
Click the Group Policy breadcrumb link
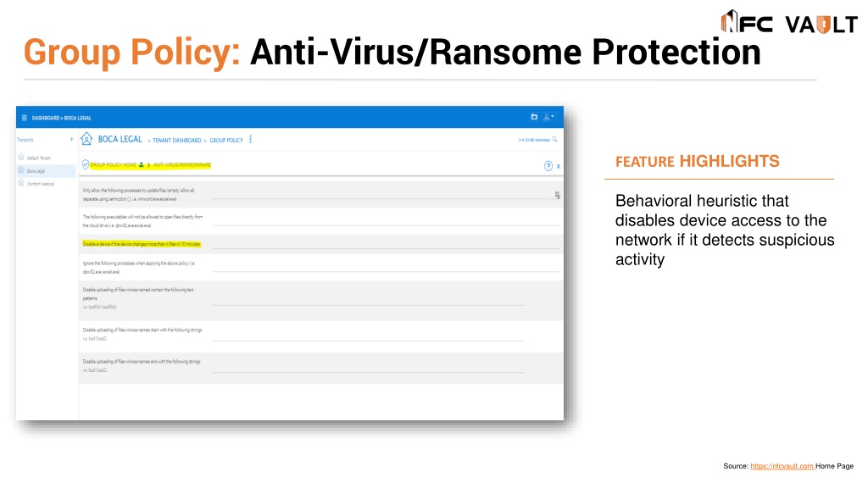[226, 141]
